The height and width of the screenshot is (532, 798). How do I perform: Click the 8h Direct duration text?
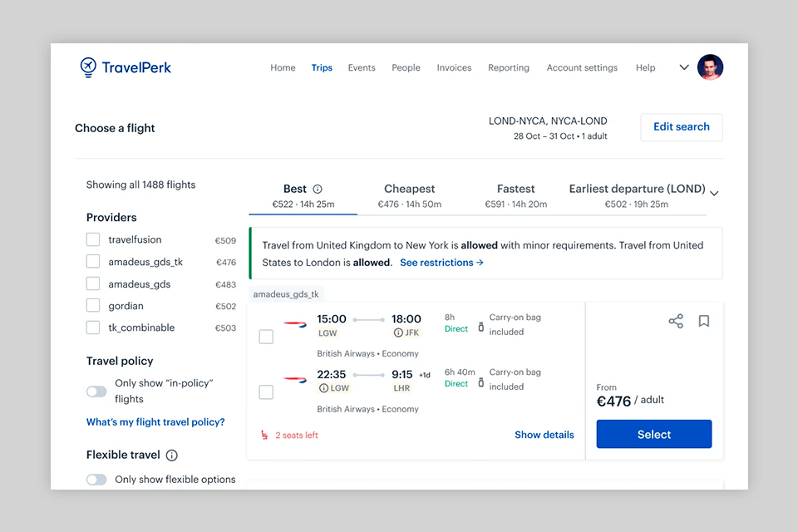click(x=456, y=323)
